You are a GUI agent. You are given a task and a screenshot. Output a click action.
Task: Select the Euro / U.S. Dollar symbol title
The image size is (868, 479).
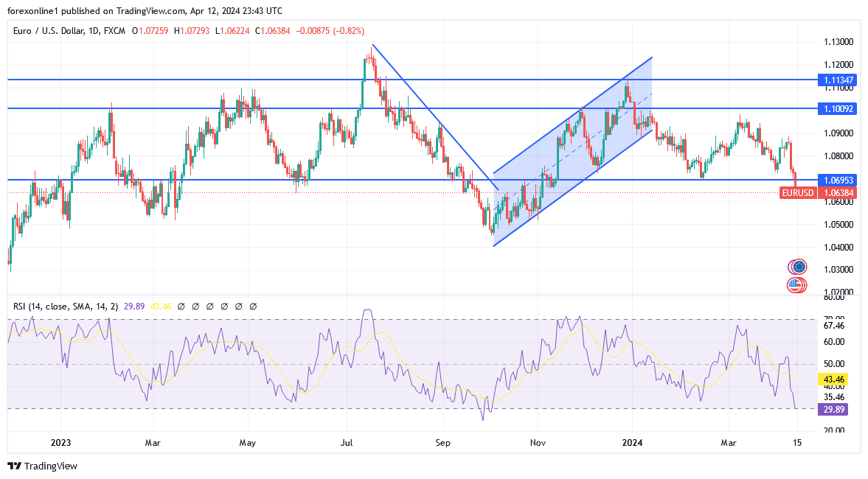(x=69, y=31)
